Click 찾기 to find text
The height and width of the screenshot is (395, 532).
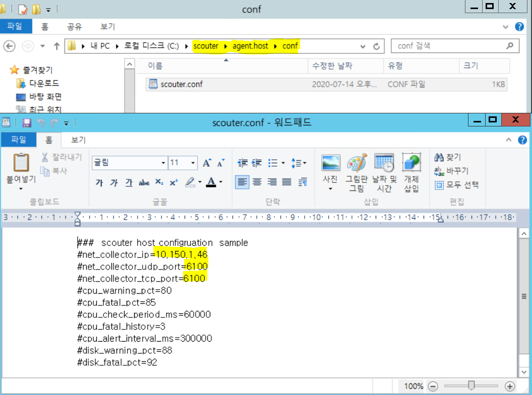click(448, 157)
